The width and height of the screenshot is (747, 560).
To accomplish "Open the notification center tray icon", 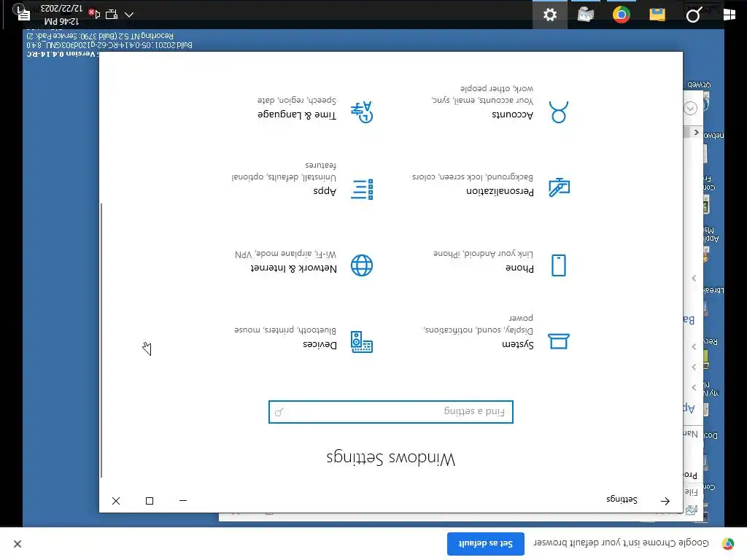I will tap(23, 14).
